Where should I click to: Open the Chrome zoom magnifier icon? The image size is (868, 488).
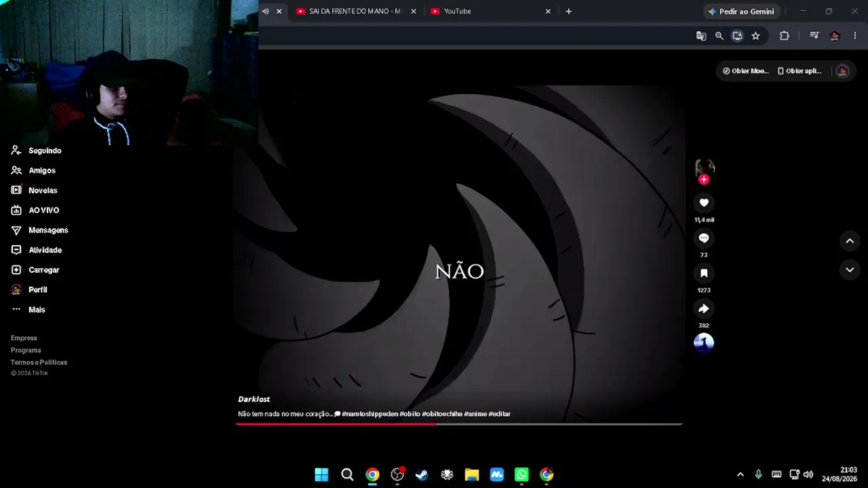(719, 36)
